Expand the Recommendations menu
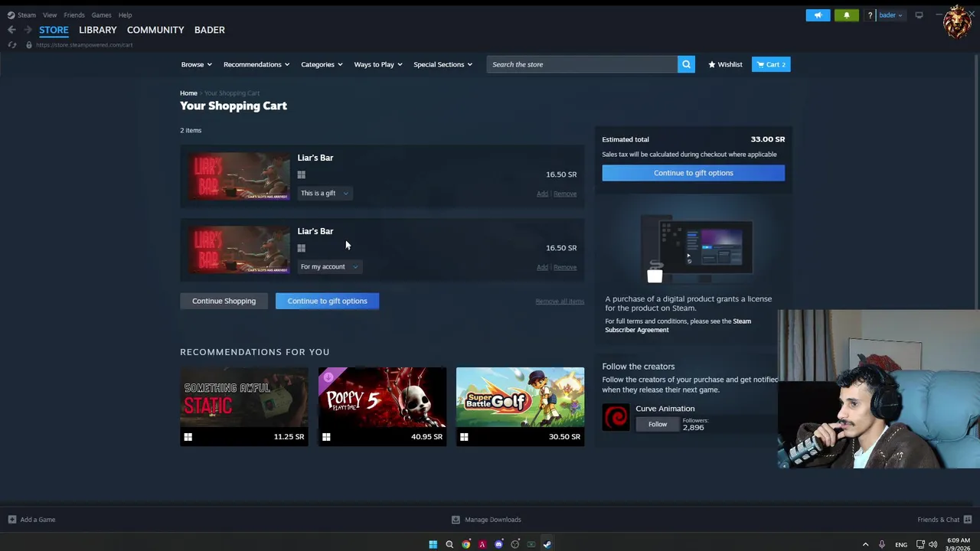Image resolution: width=980 pixels, height=551 pixels. click(x=256, y=64)
